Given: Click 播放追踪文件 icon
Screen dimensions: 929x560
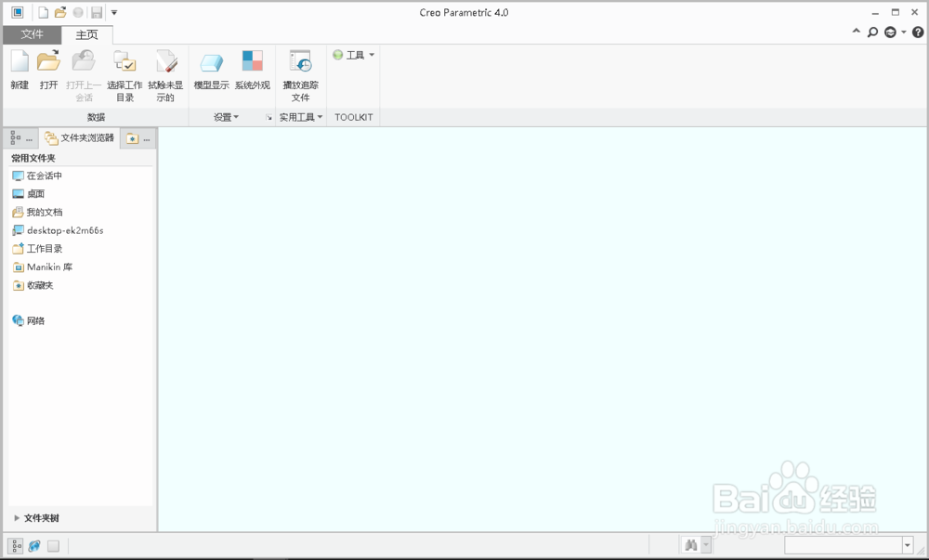Looking at the screenshot, I should pyautogui.click(x=300, y=76).
